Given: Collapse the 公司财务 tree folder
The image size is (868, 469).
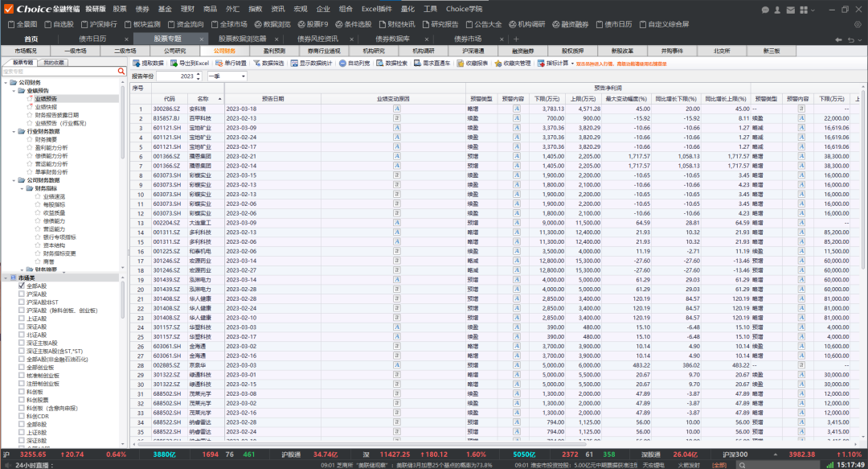Looking at the screenshot, I should [x=6, y=83].
